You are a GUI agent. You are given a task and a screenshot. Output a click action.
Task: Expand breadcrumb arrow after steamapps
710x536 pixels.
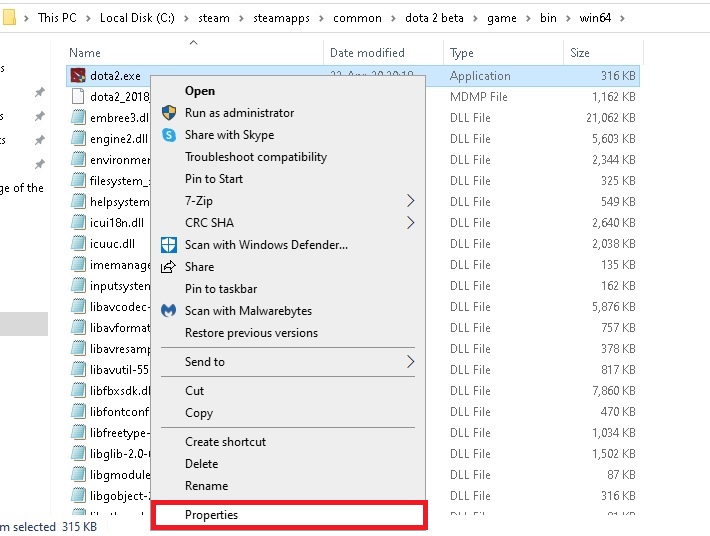[321, 18]
